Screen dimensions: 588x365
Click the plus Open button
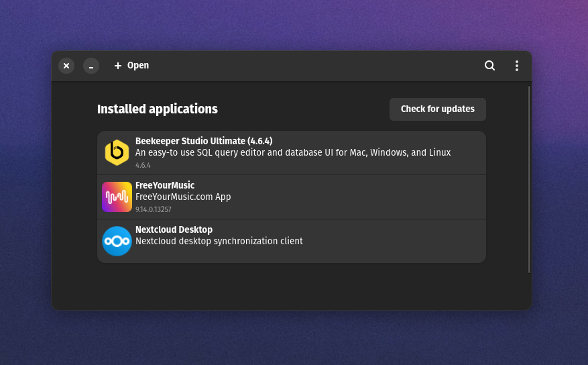131,66
